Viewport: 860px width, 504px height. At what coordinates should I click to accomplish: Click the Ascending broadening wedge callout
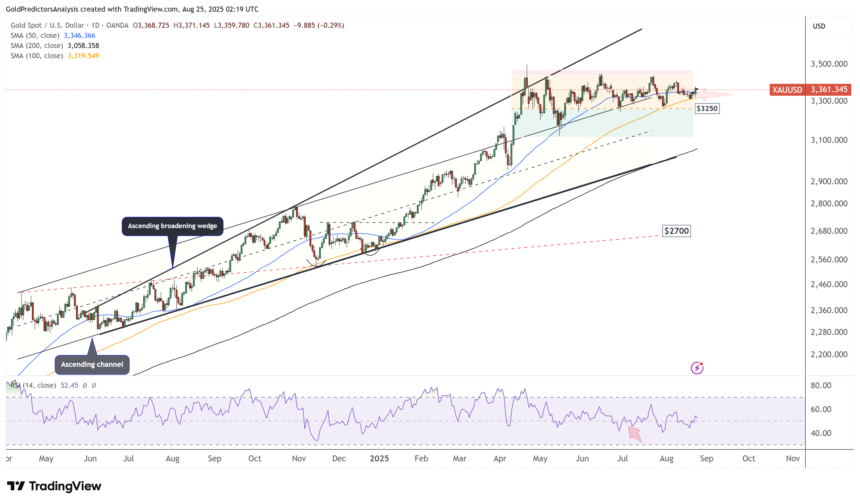172,226
